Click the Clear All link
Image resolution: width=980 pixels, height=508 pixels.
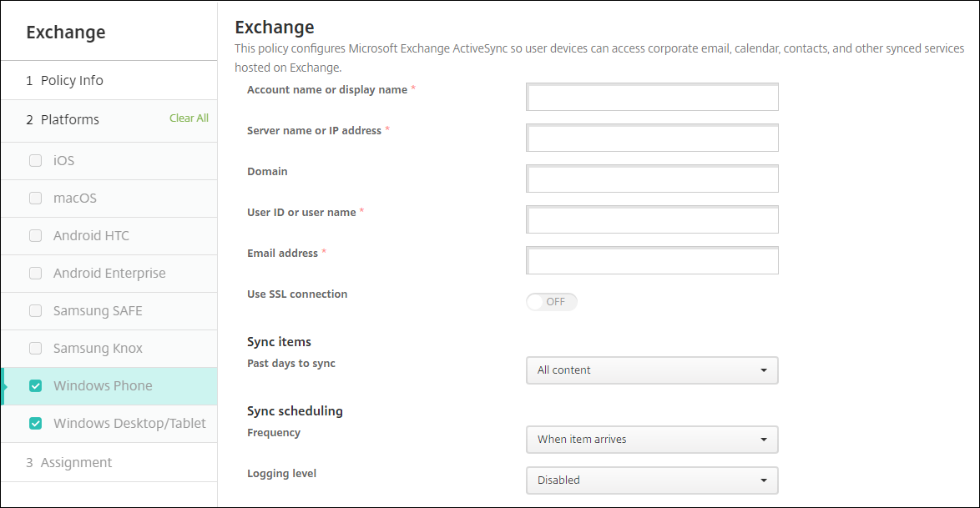[x=189, y=118]
